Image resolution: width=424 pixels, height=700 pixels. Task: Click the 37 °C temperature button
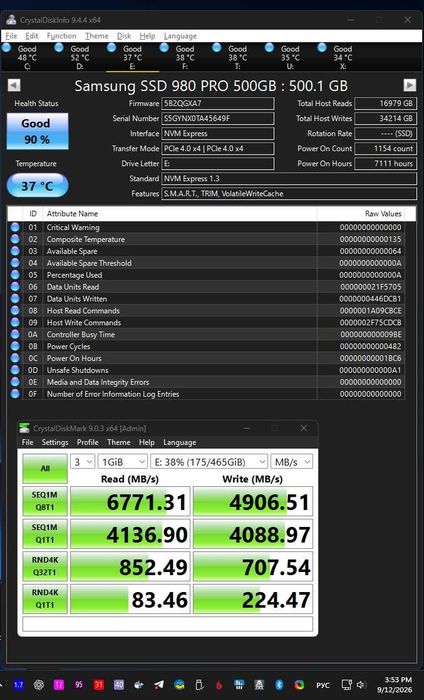point(37,185)
